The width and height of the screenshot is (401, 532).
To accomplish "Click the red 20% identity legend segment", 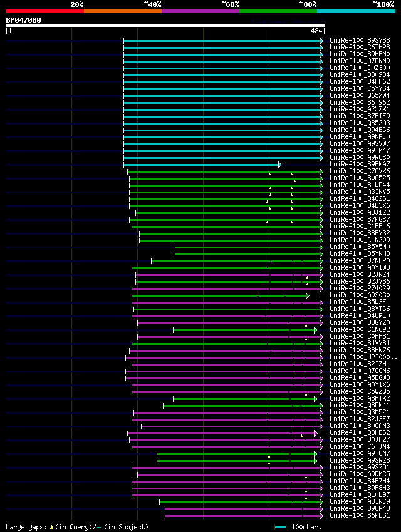I will click(x=45, y=11).
